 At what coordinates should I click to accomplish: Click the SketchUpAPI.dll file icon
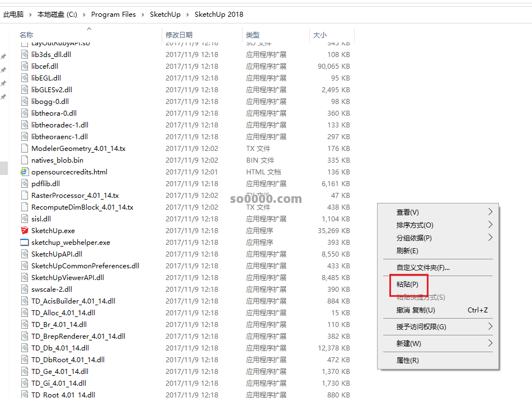25,254
